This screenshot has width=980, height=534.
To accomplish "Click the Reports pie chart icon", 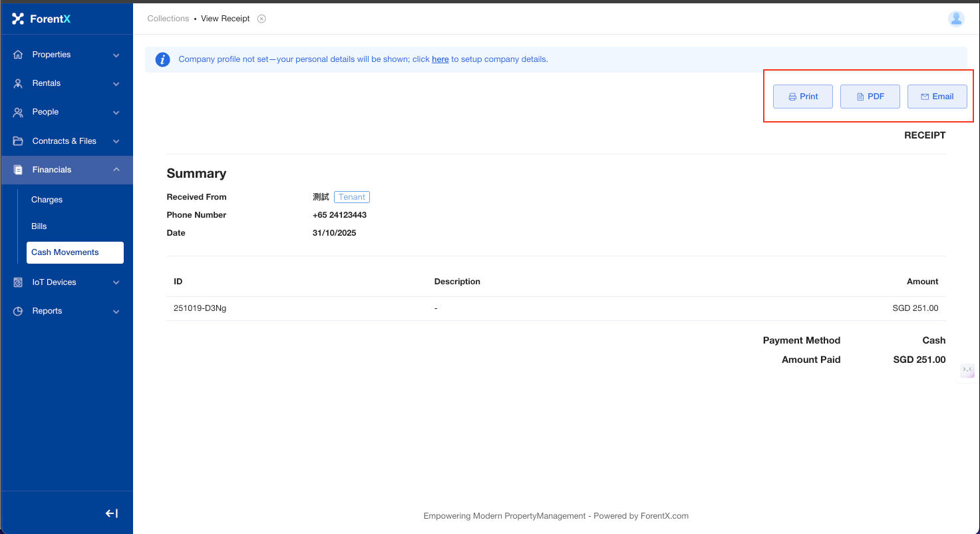I will pyautogui.click(x=18, y=311).
